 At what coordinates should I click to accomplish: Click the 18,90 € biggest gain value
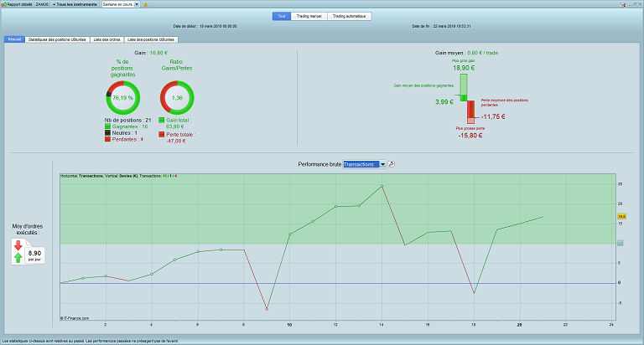tap(464, 68)
